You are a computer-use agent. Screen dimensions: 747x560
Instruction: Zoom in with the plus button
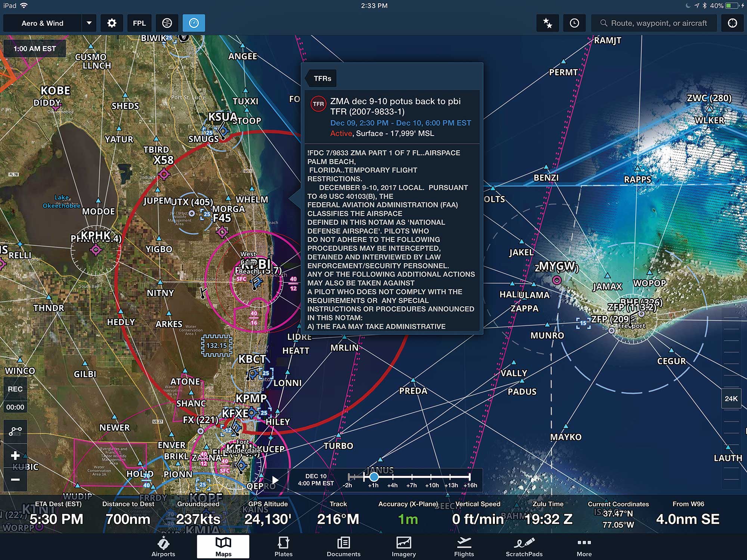coord(15,455)
